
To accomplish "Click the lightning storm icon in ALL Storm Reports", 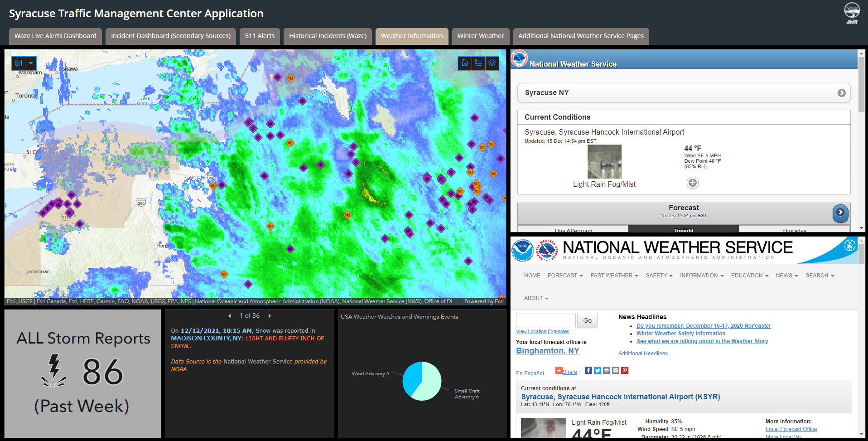I will (54, 371).
